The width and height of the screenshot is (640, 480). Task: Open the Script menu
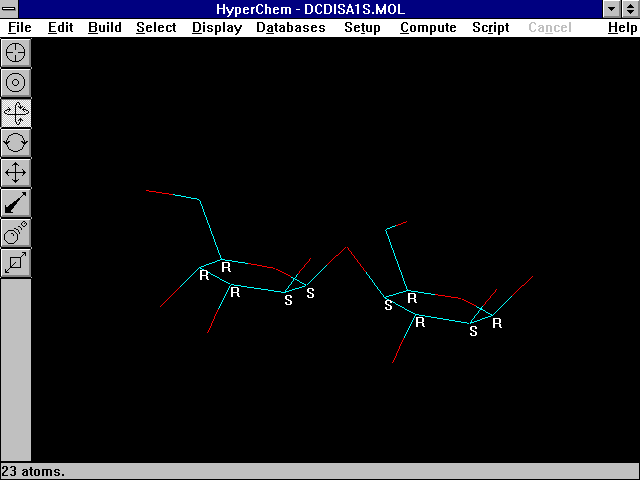pyautogui.click(x=490, y=27)
